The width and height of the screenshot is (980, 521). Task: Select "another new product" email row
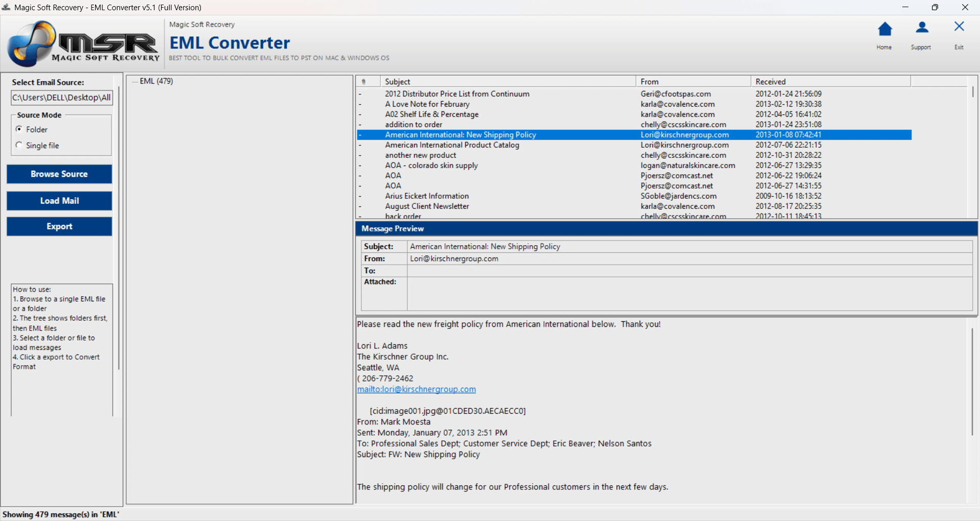click(x=634, y=155)
